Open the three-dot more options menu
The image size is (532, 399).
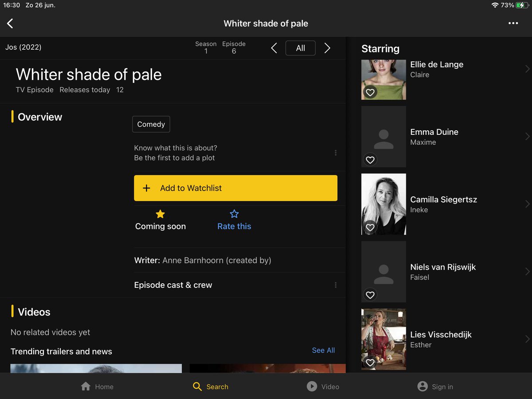point(513,23)
